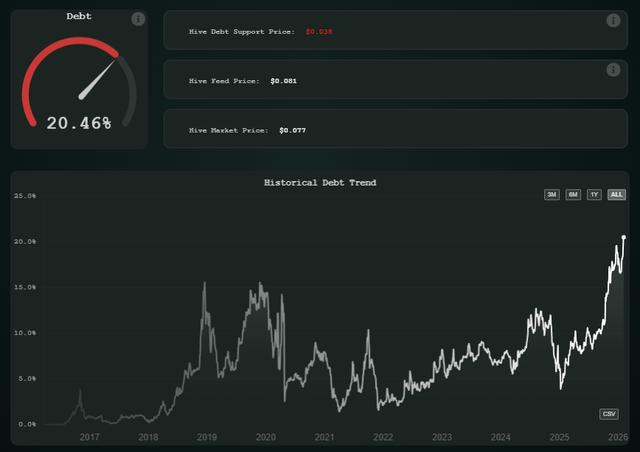The image size is (640, 452).
Task: Click the 2019 x-axis label
Action: click(207, 437)
